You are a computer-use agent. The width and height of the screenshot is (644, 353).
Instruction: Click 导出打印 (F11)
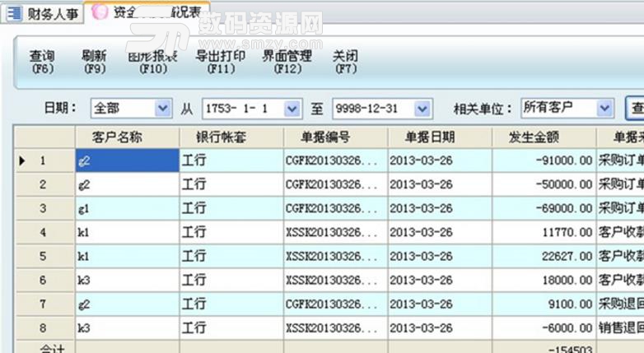[221, 62]
